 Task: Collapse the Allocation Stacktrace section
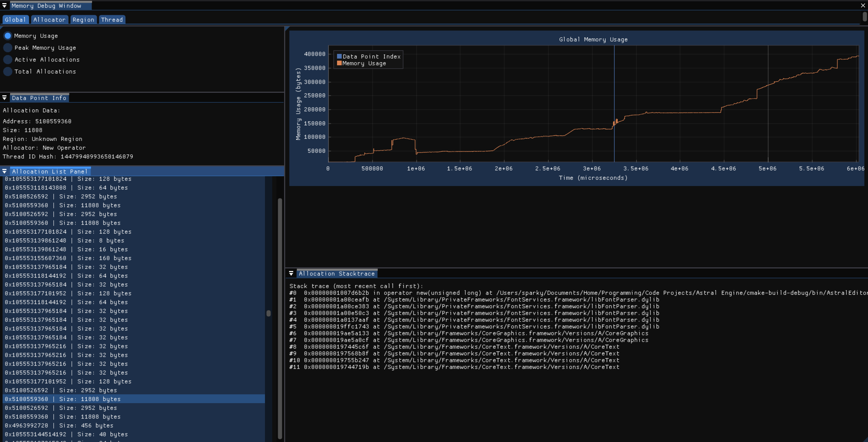[291, 273]
